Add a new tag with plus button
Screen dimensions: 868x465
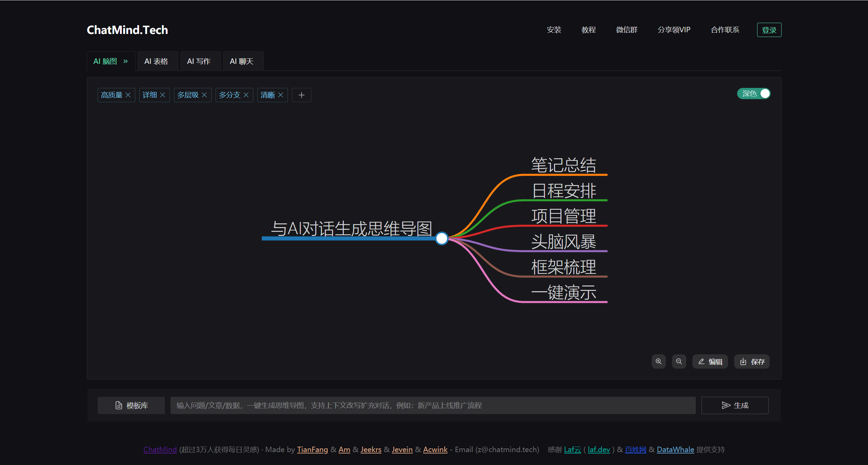[x=301, y=95]
